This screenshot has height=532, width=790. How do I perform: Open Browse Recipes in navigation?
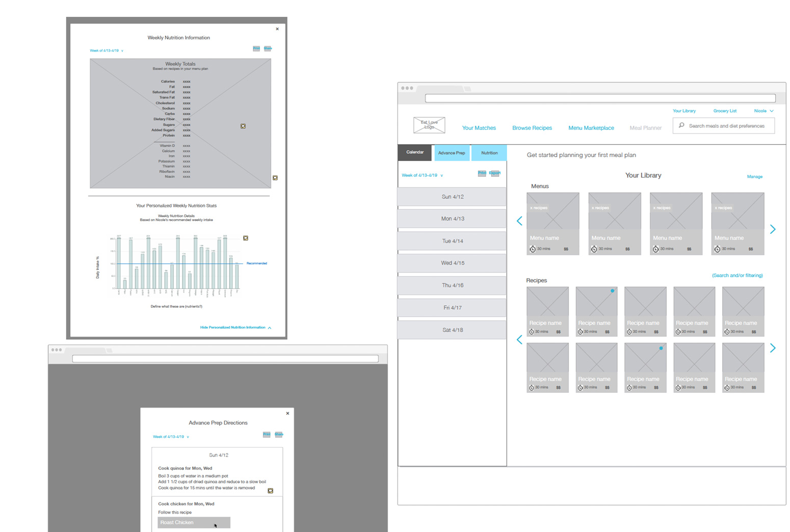pyautogui.click(x=532, y=128)
